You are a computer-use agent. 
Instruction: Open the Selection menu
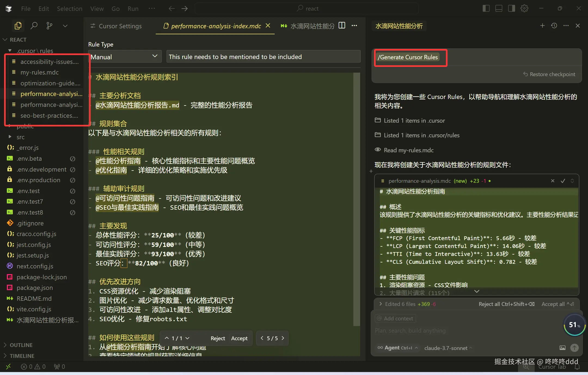tap(69, 9)
